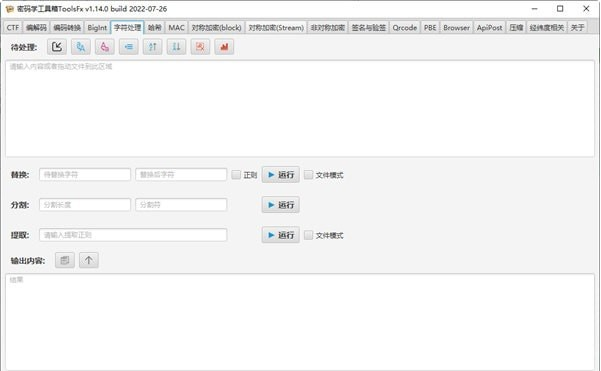Run the 替换 replace operation

pos(281,175)
